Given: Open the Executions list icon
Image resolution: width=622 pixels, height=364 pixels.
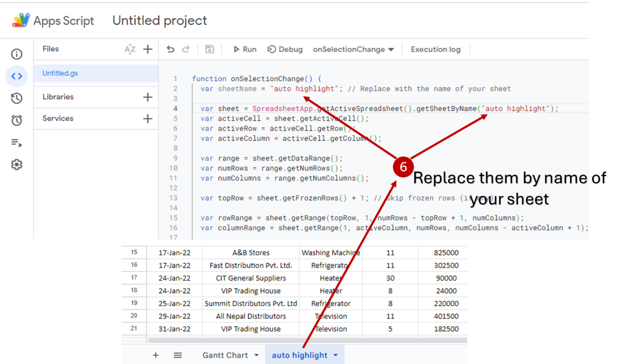Looking at the screenshot, I should 17,143.
